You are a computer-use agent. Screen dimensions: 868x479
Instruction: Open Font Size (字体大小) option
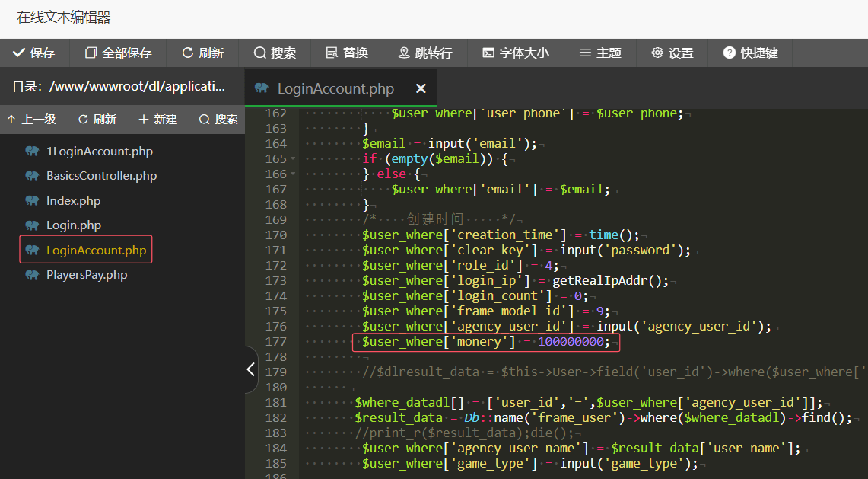click(515, 53)
